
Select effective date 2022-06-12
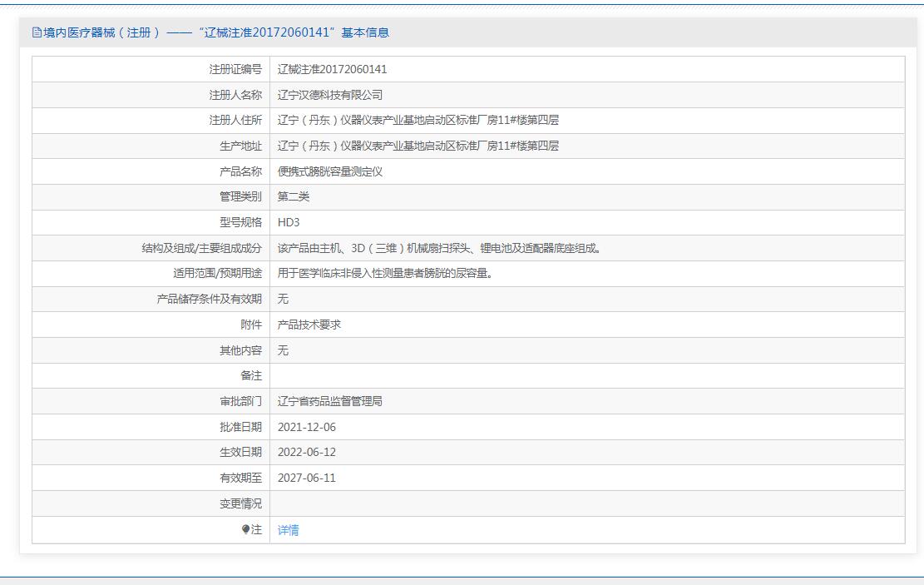click(x=306, y=453)
